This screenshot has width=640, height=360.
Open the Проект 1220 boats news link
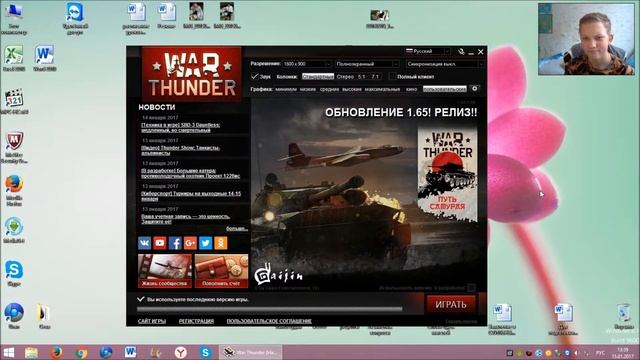191,173
